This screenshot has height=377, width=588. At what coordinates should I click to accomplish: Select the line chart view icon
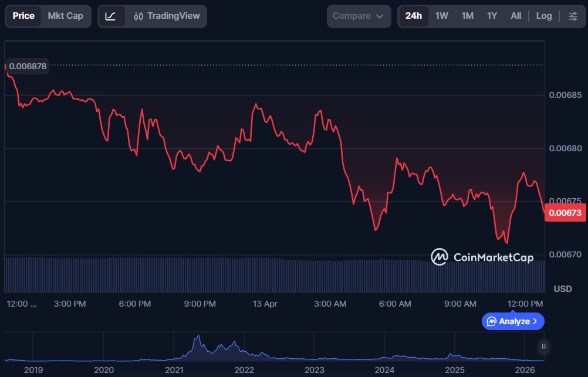(110, 16)
